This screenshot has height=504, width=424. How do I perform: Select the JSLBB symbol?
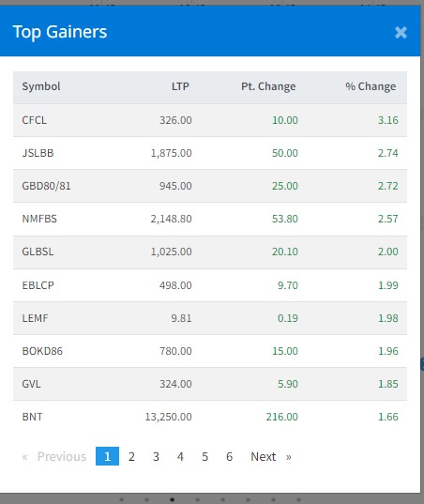38,153
